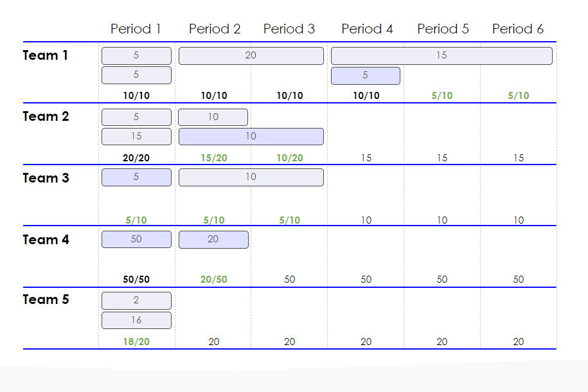Click Team 2's highlighted 10 block spanning two periods
588x392 pixels.
tap(251, 136)
